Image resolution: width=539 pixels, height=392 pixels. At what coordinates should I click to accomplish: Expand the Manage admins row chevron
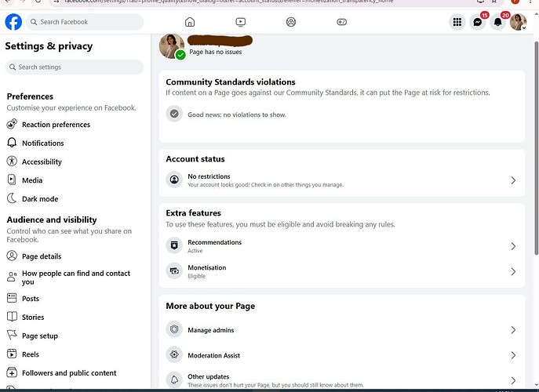[x=513, y=330]
